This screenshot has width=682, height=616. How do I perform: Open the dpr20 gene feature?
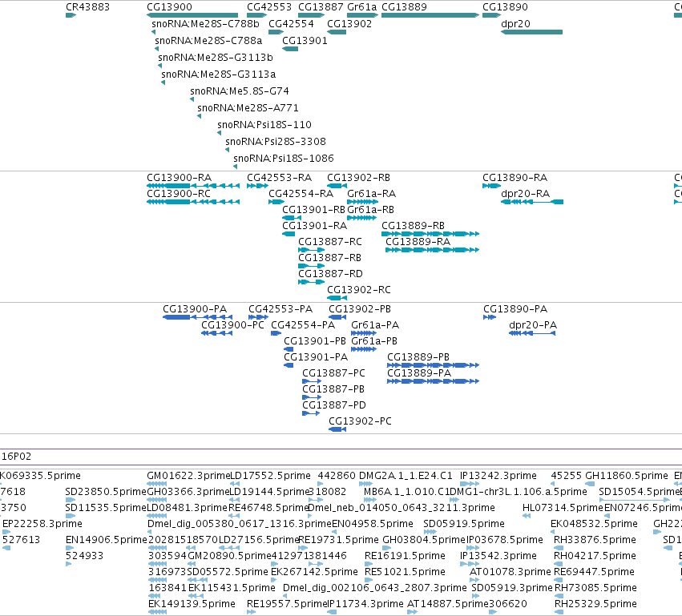pos(531,32)
